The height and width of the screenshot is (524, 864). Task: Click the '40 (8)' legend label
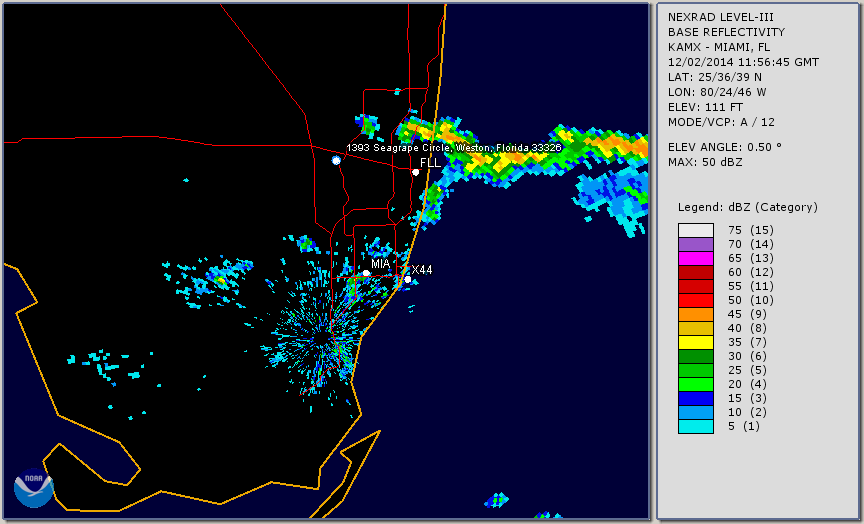(747, 328)
